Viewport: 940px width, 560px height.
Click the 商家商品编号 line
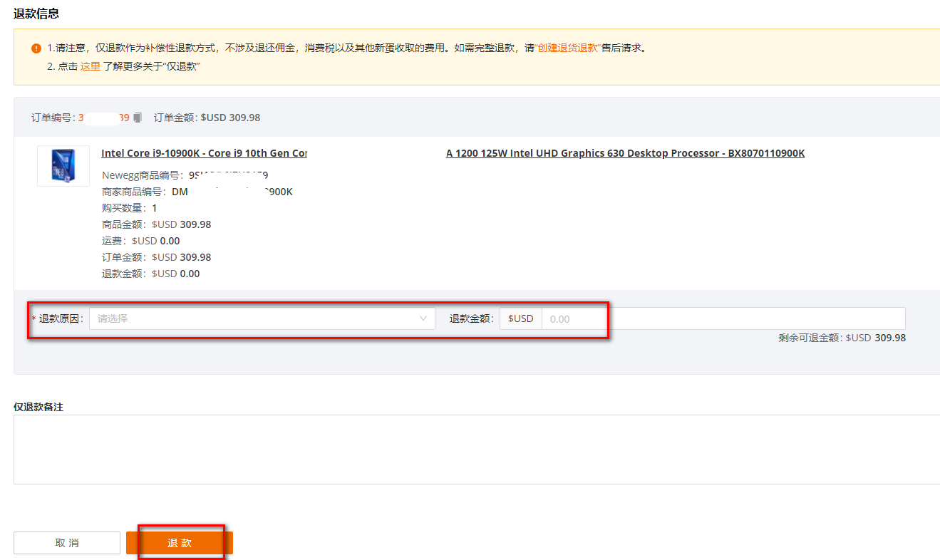[197, 192]
